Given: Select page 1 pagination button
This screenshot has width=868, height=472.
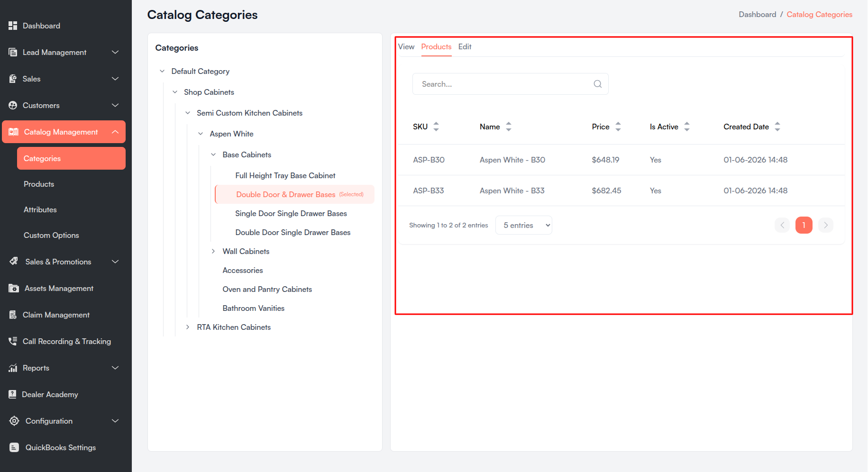Looking at the screenshot, I should [x=804, y=225].
